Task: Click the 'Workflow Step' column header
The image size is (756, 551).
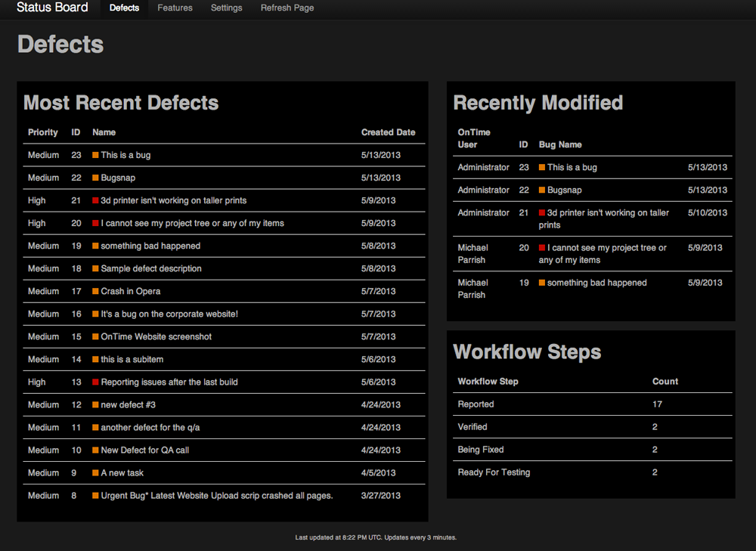Action: pyautogui.click(x=488, y=381)
